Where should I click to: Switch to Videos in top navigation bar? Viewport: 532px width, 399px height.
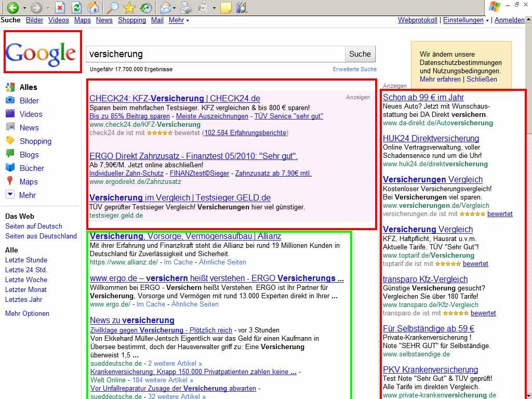tap(59, 20)
